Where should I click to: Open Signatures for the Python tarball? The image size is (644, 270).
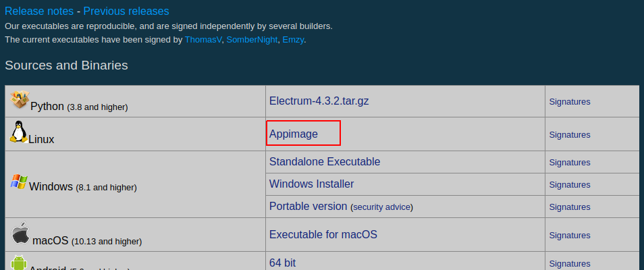point(570,102)
